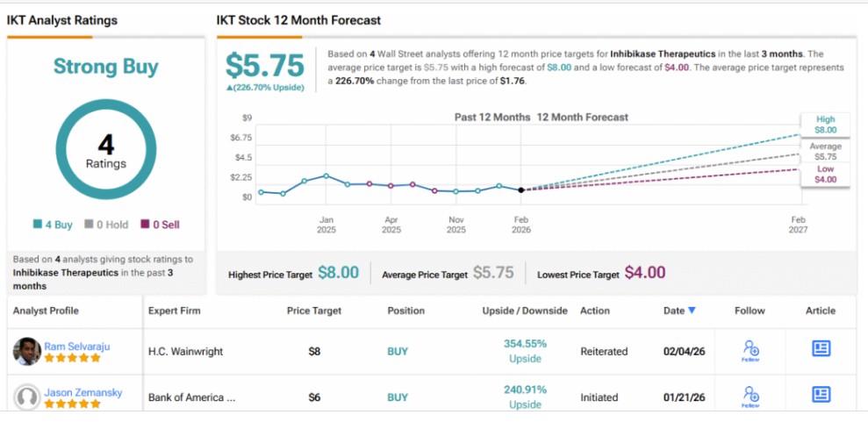Click Jason Zemansky's star rating

72,404
